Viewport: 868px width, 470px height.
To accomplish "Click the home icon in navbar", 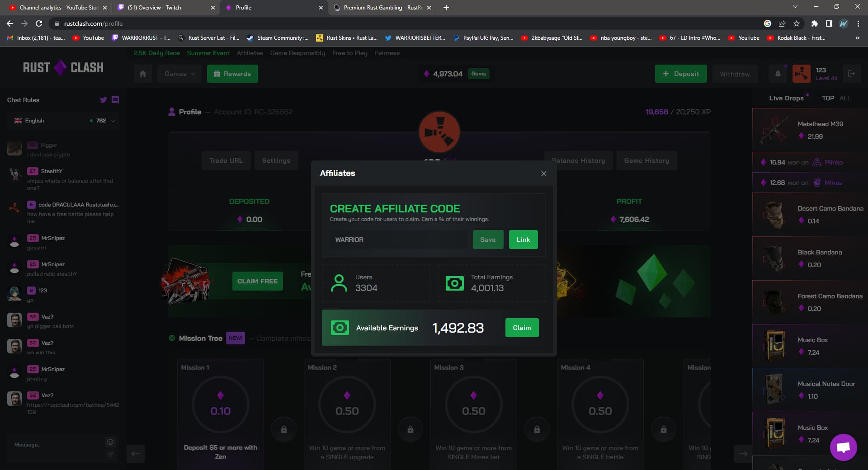I will (x=143, y=74).
